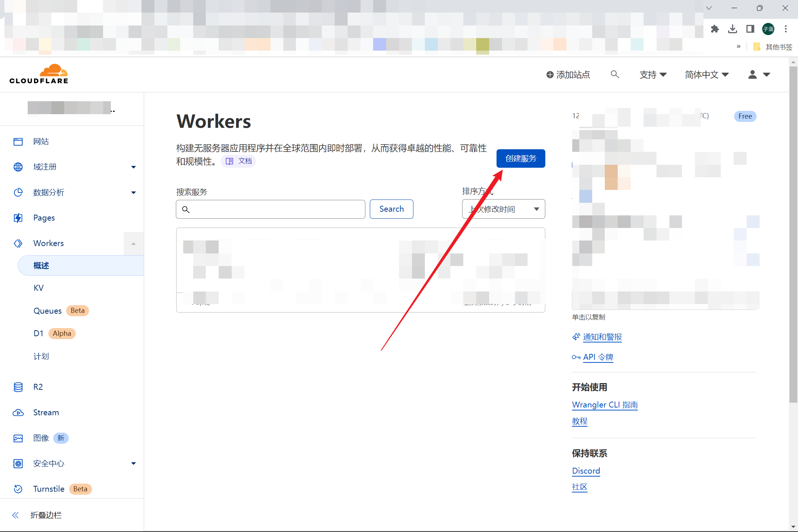798x532 pixels.
Task: Click the 图像 picture icon
Action: 18,438
